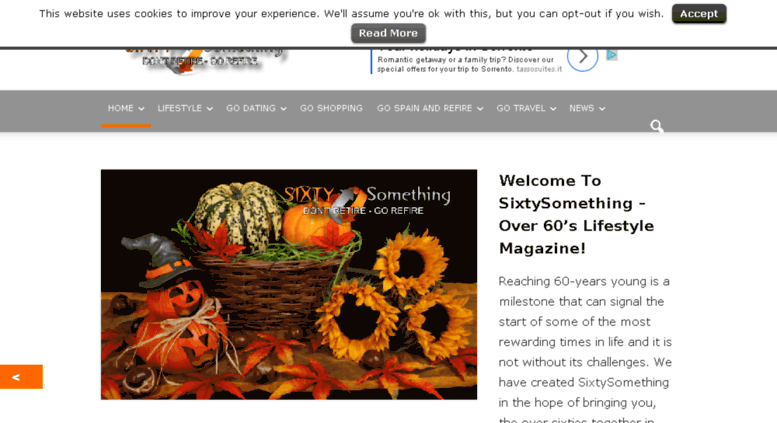Viewport: 777px width, 423px height.
Task: Accept the cookie notice
Action: tap(699, 14)
